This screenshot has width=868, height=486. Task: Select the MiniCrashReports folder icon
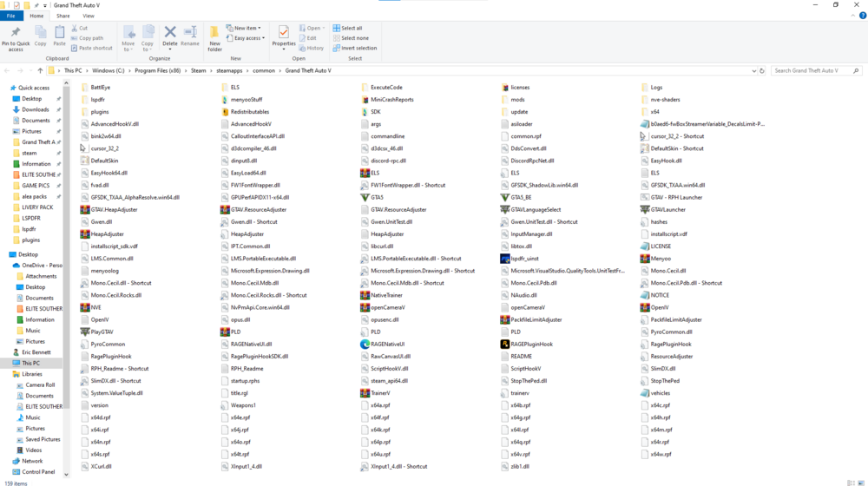[x=365, y=100]
